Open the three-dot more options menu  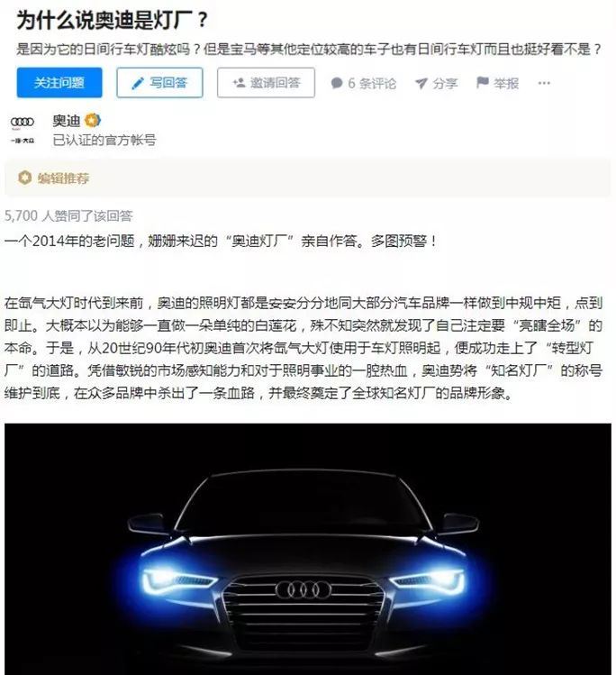tap(544, 83)
